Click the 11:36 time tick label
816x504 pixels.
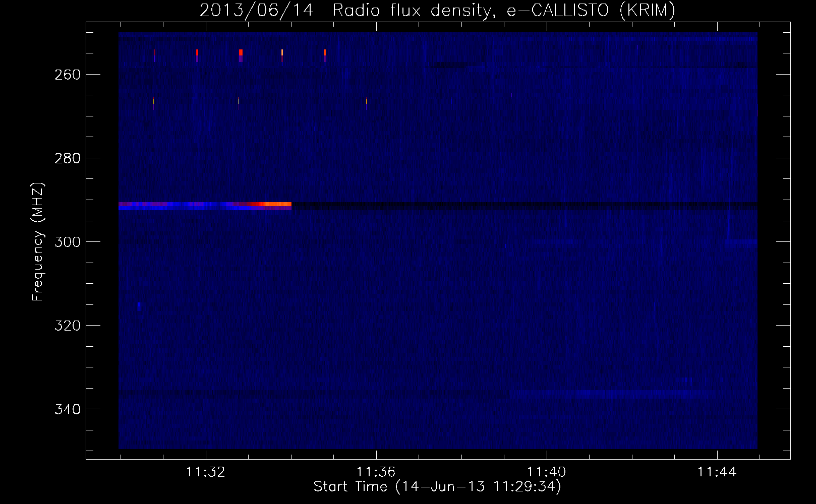pos(376,472)
